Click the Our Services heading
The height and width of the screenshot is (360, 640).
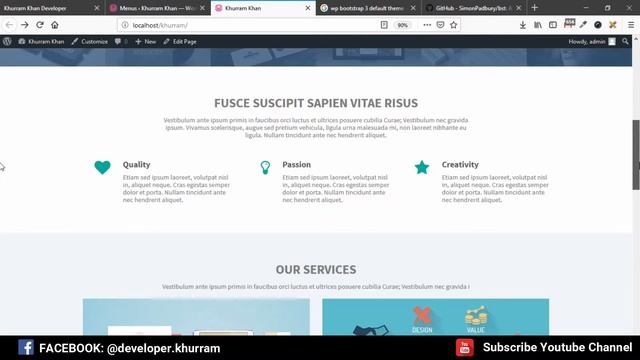pyautogui.click(x=316, y=269)
